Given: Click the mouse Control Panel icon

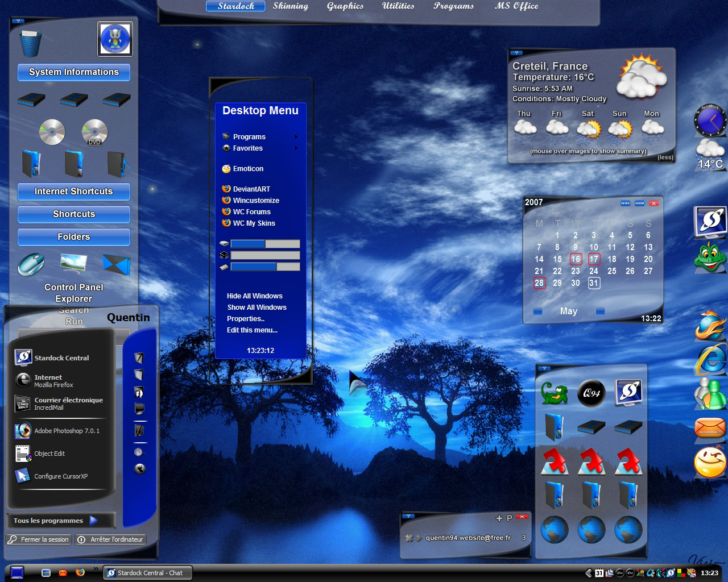Looking at the screenshot, I should (32, 264).
